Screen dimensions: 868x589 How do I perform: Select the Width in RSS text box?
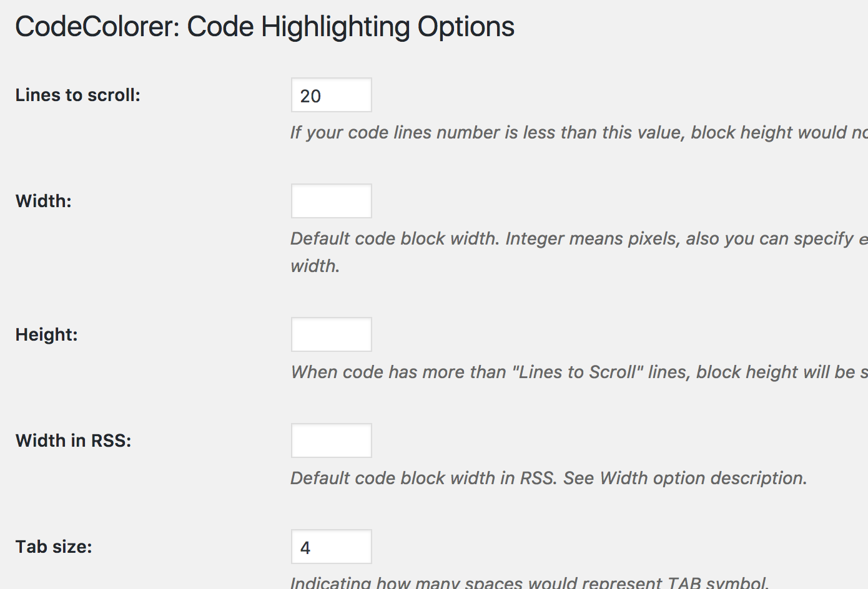[x=332, y=441]
